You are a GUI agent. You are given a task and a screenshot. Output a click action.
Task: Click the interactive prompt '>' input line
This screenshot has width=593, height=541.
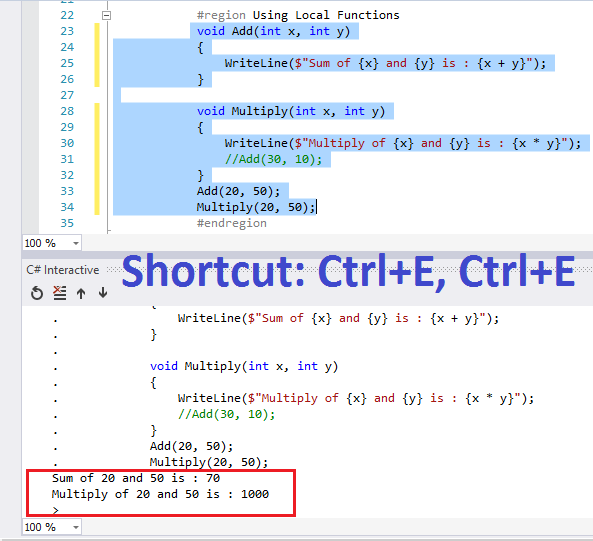coord(56,510)
